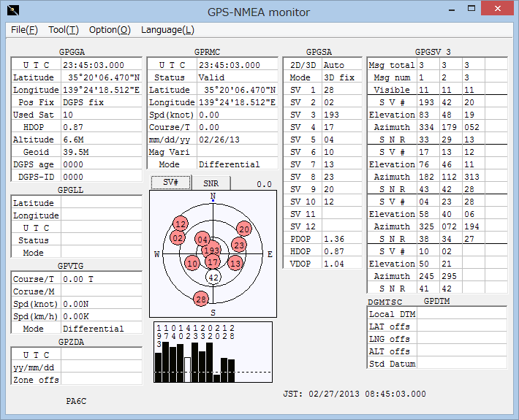The image size is (519, 420).
Task: Click satellite 12 marker in the sky plot
Action: 181,224
